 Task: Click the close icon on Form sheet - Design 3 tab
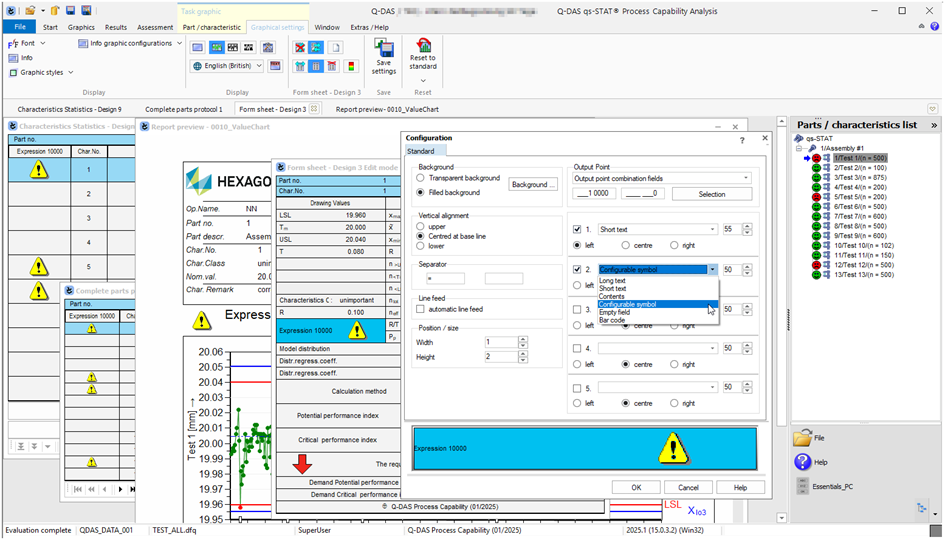[x=314, y=109]
